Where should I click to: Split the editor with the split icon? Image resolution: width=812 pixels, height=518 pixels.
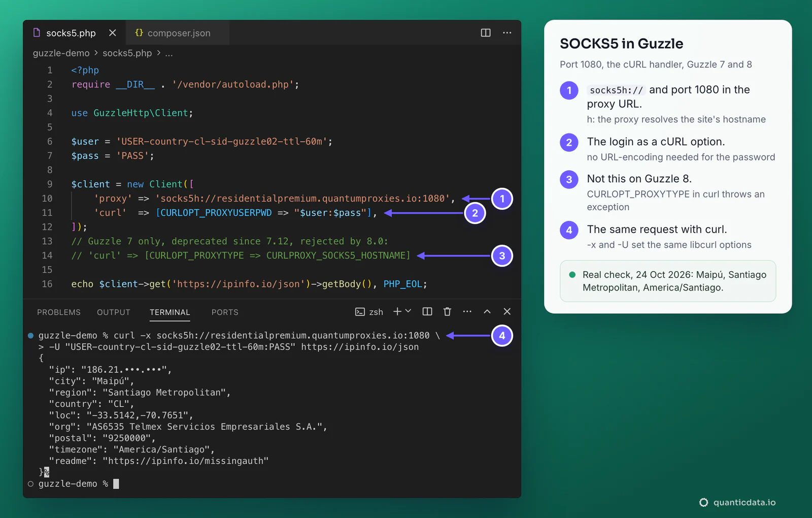(x=486, y=33)
